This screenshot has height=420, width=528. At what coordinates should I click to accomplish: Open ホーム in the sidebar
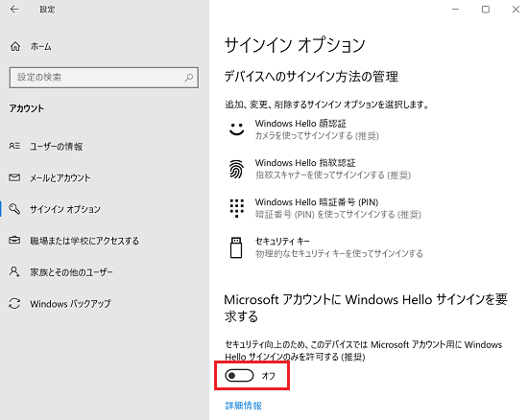(40, 46)
